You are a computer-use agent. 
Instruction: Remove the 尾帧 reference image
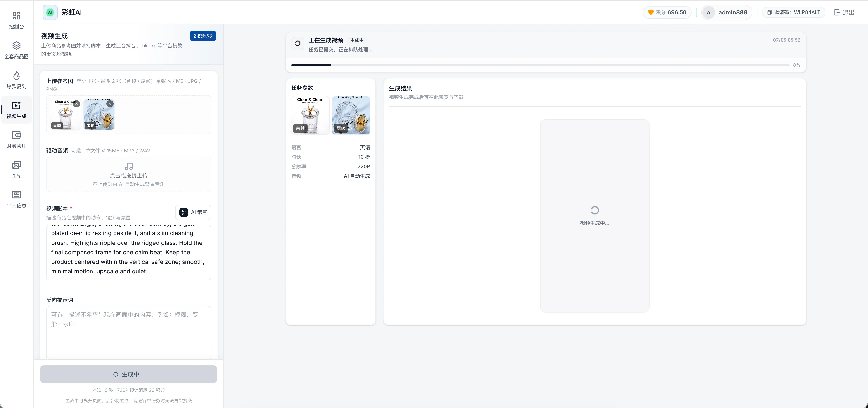(110, 104)
